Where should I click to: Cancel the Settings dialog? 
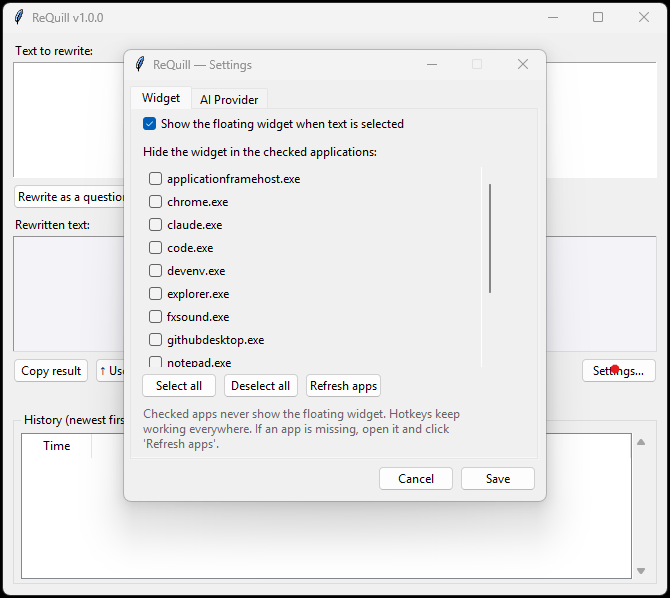[416, 478]
